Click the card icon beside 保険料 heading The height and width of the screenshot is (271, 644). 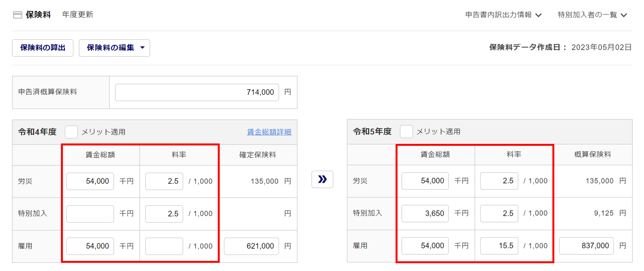(x=17, y=15)
